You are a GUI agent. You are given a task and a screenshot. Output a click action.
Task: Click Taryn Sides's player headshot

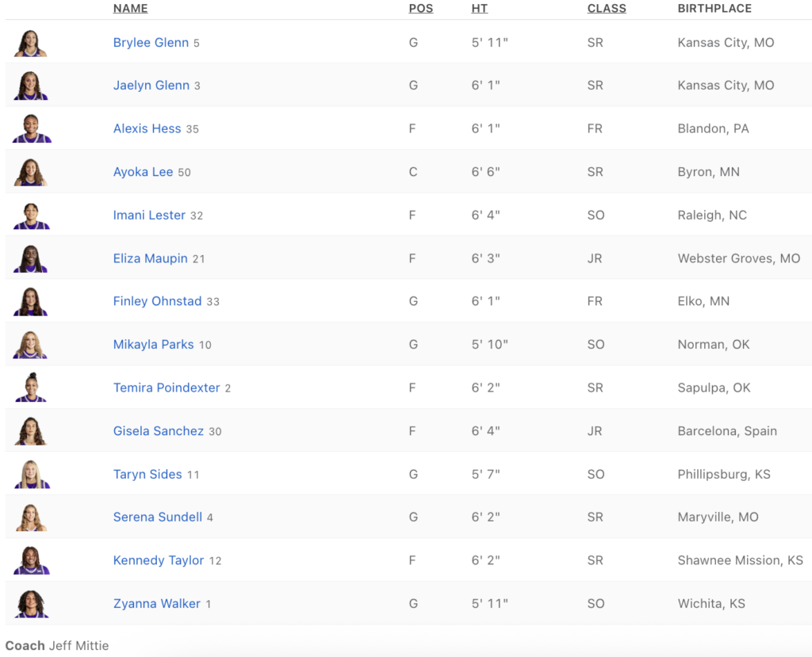tap(31, 474)
